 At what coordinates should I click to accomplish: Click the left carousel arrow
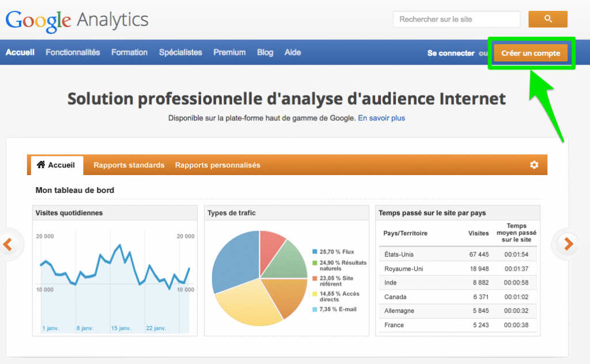click(x=7, y=244)
